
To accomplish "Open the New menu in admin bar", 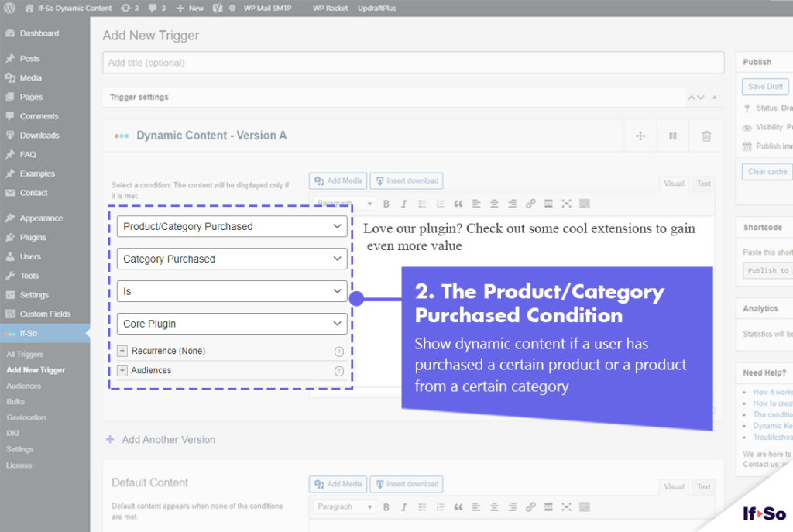I will pyautogui.click(x=190, y=8).
